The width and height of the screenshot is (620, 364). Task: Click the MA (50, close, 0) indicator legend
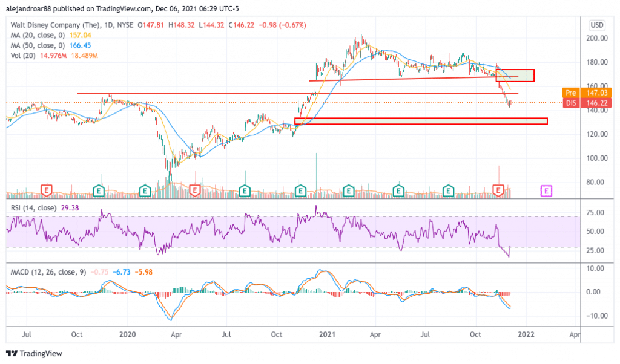(x=38, y=45)
